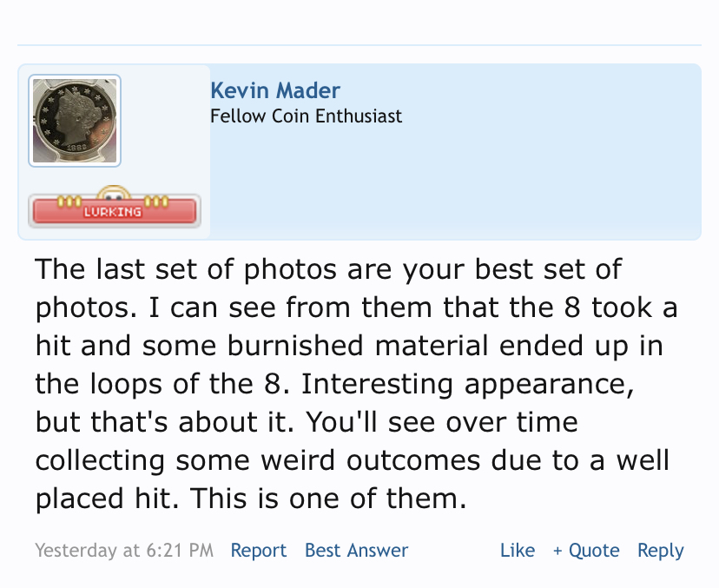This screenshot has width=719, height=588.
Task: Reply to Kevin Mader's post
Action: point(660,550)
